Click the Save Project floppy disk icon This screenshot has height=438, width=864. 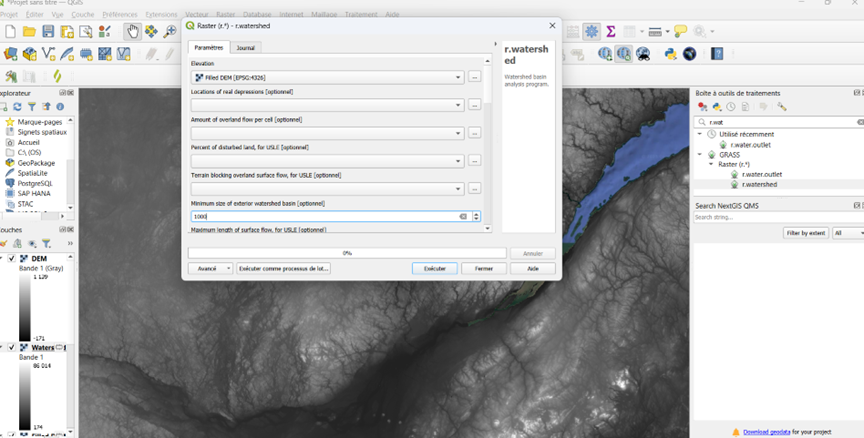click(48, 32)
